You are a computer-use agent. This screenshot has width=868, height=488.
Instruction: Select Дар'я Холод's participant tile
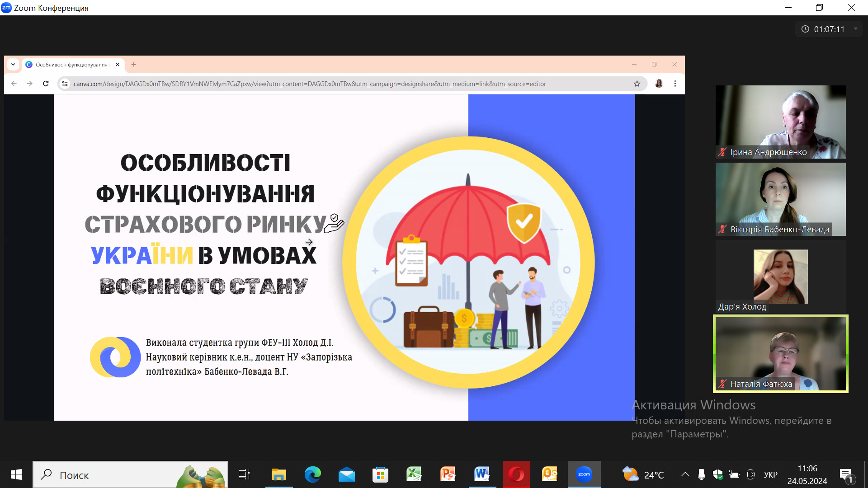coord(780,277)
